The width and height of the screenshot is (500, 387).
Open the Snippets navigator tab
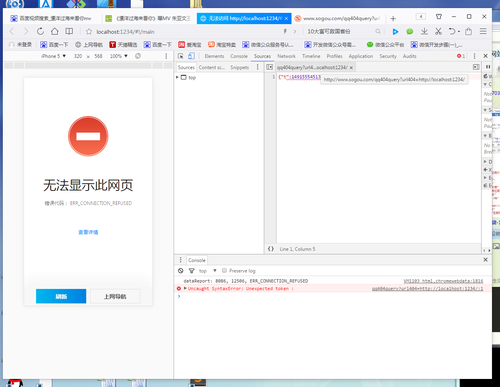coord(240,67)
